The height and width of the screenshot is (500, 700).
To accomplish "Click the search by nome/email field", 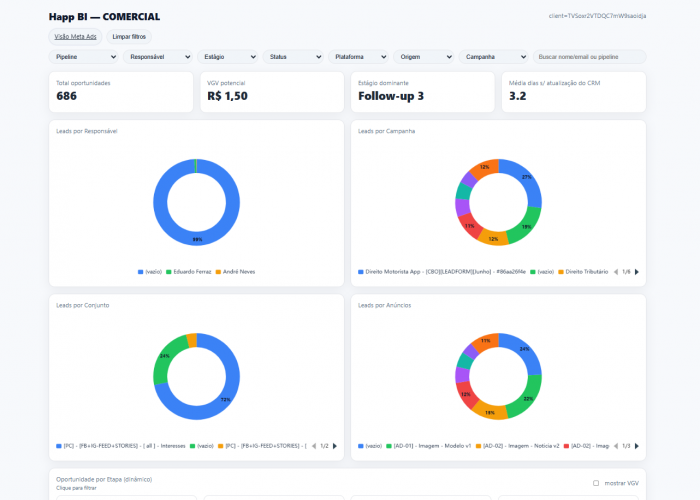I will coord(589,57).
